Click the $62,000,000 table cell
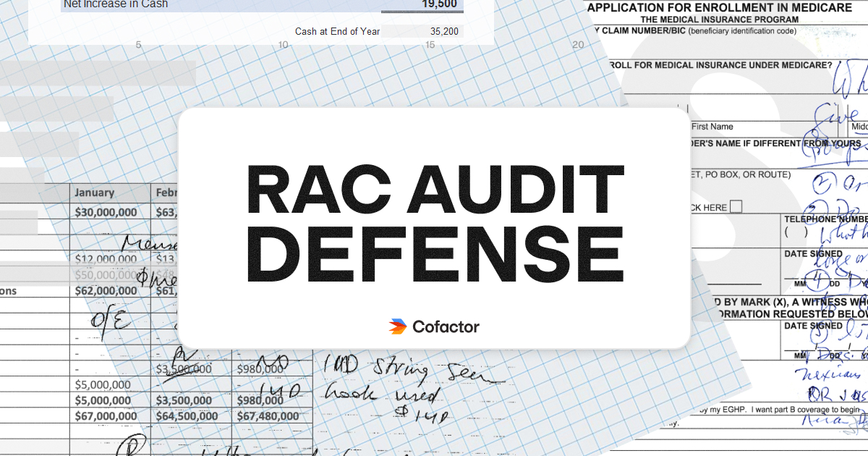Screen dimensions: 868x456 pos(106,291)
